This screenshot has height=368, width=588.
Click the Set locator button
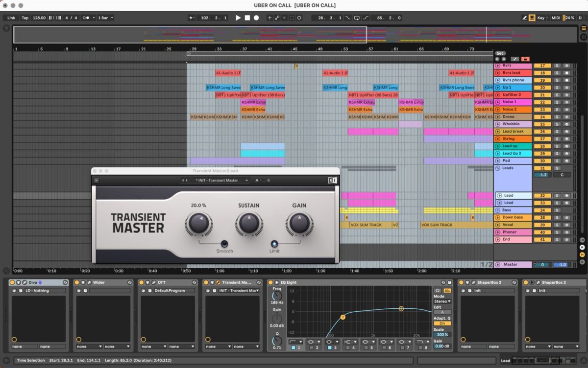point(500,53)
